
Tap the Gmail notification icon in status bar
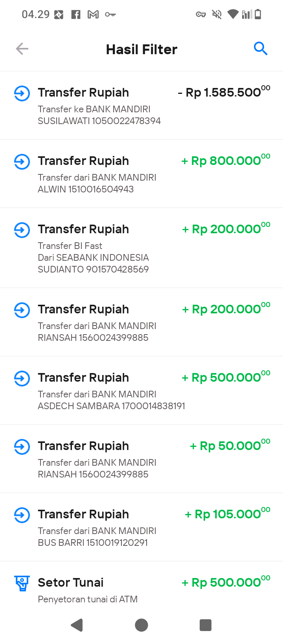click(93, 15)
